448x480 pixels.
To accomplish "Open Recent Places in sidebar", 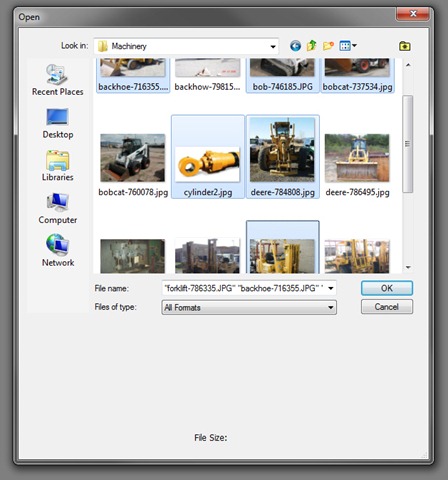I will (x=58, y=80).
